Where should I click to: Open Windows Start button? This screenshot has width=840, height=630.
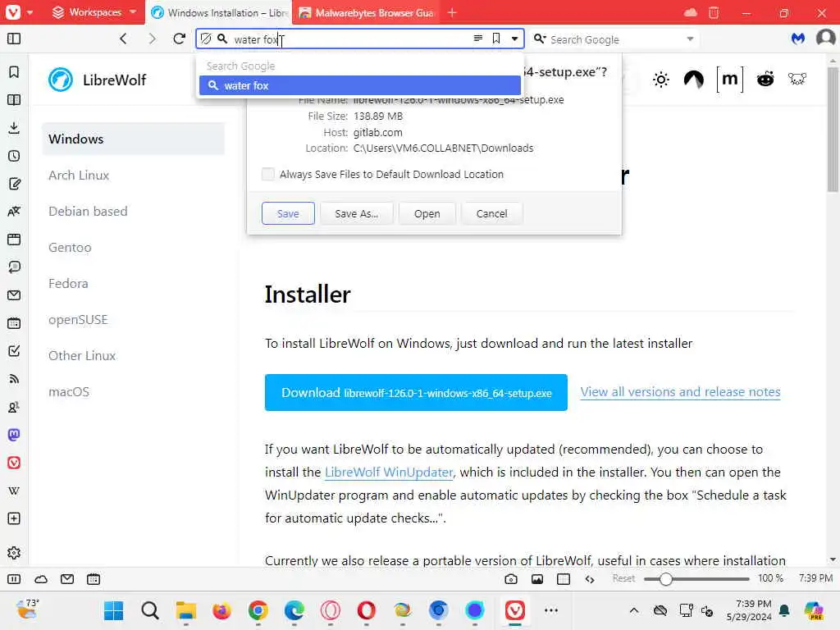(x=113, y=610)
